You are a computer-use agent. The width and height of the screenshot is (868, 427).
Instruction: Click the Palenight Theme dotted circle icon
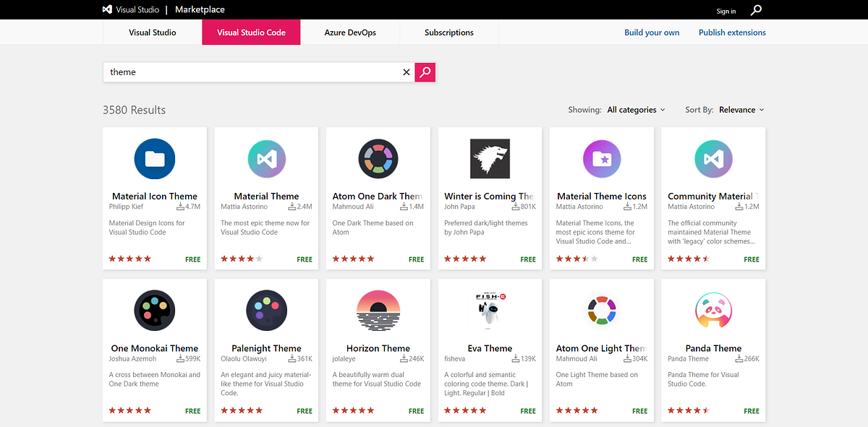tap(266, 311)
